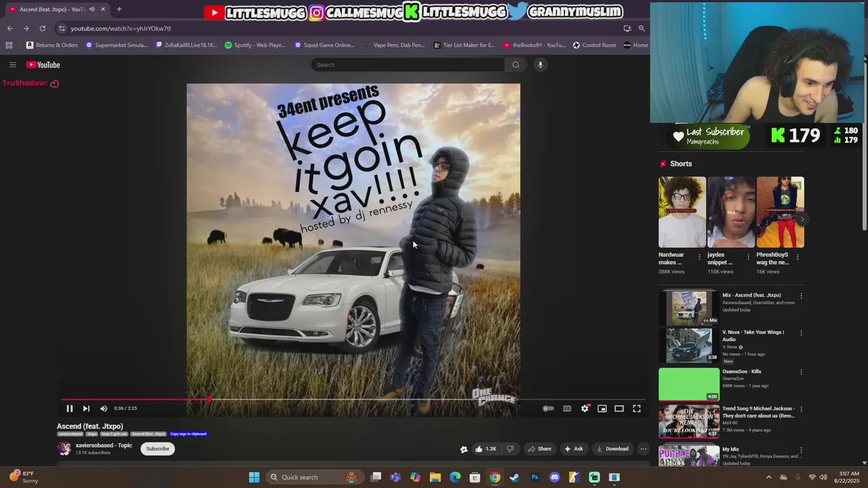Open Chrome apps grid in bookmarks bar
The image size is (868, 488).
point(9,45)
